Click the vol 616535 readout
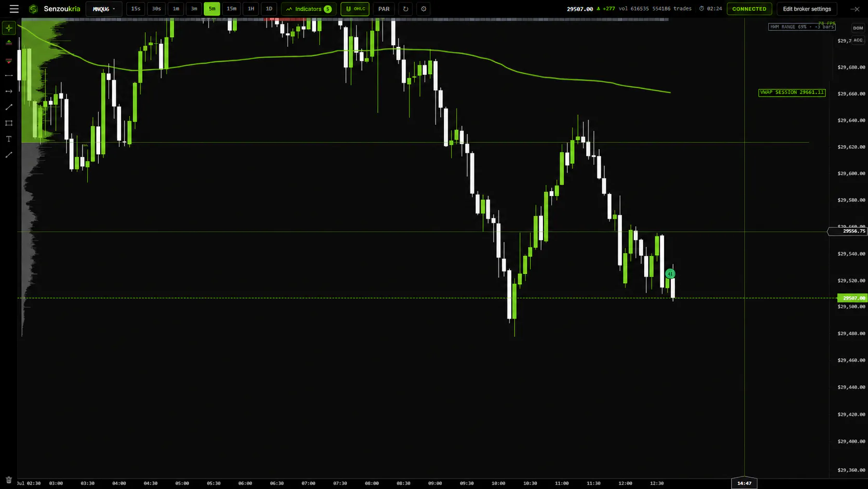Screen dimensions: 868x489 click(x=634, y=9)
